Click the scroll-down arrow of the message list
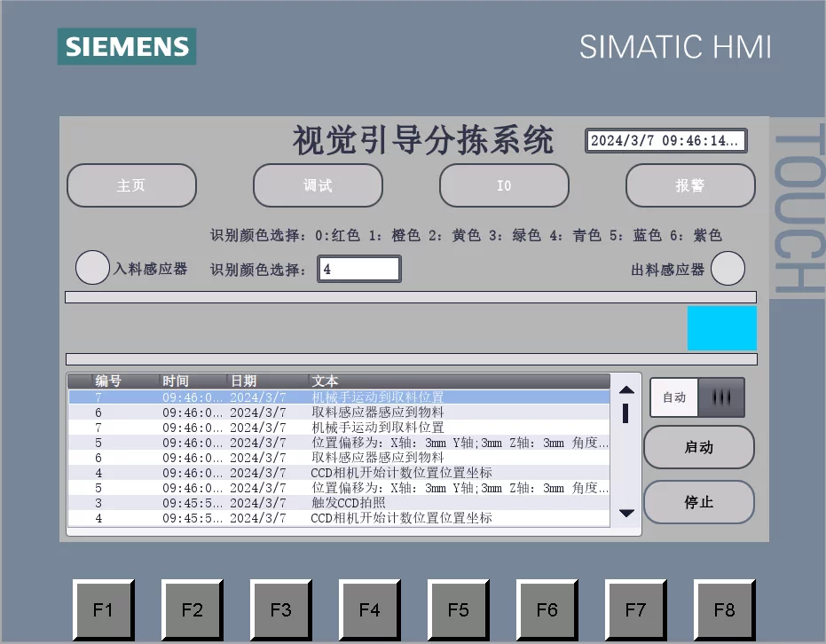Image resolution: width=826 pixels, height=644 pixels. [x=625, y=513]
